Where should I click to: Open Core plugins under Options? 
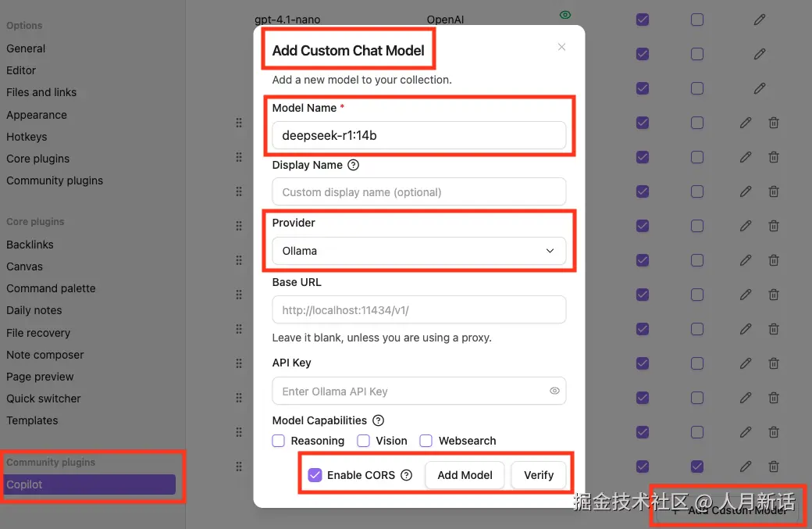pyautogui.click(x=37, y=159)
